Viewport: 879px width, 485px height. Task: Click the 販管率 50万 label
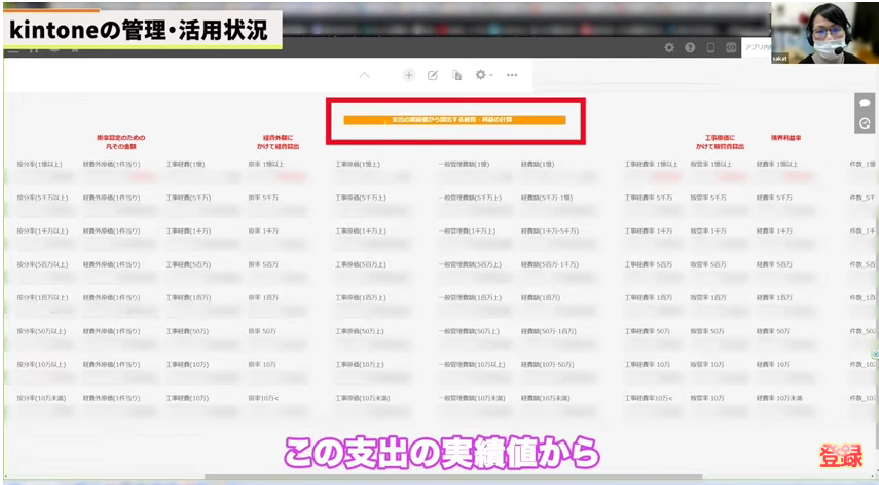tap(707, 331)
